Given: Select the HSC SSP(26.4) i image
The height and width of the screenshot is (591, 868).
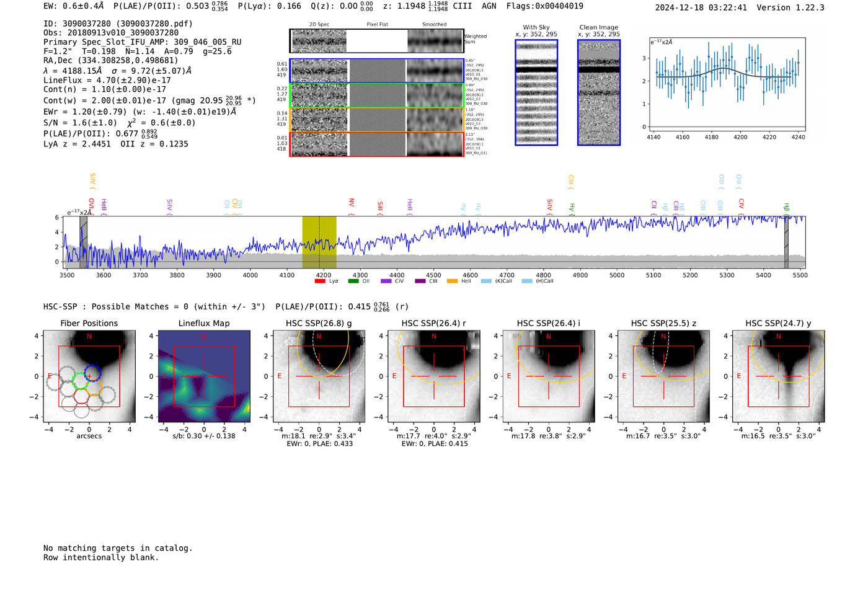Looking at the screenshot, I should [x=549, y=376].
